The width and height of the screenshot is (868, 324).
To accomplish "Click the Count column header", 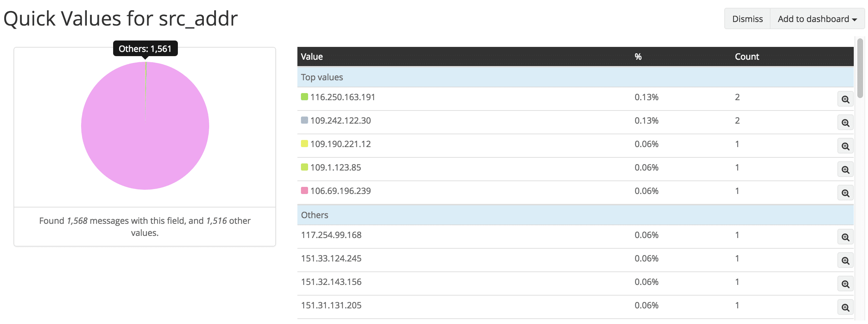I will [x=747, y=57].
